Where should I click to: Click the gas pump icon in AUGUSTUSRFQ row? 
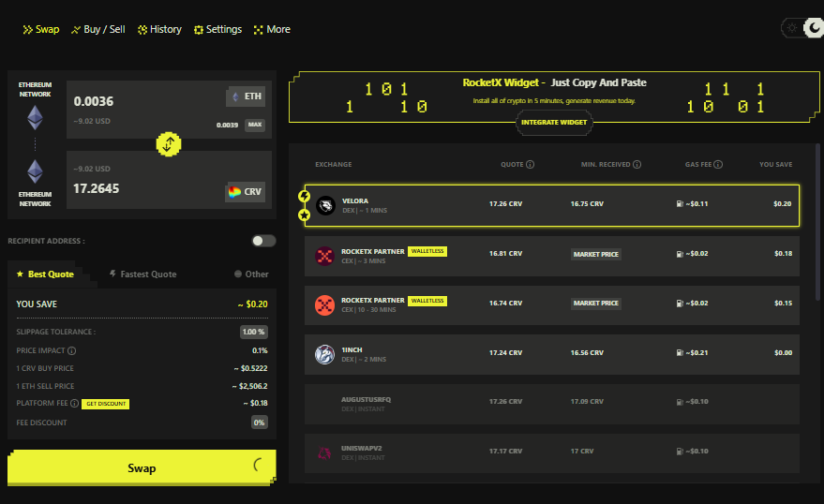coord(680,402)
